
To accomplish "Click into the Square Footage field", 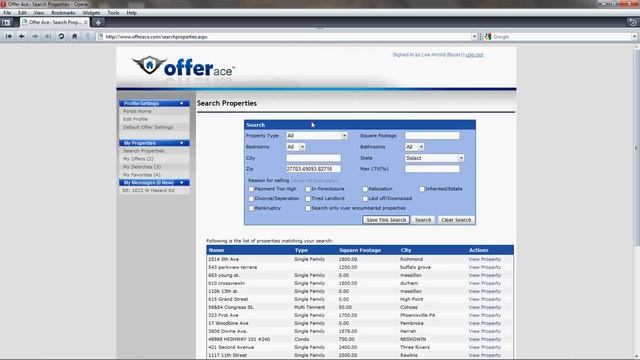I will click(x=432, y=136).
